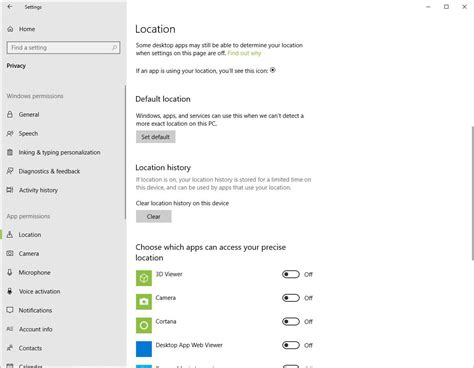Image resolution: width=474 pixels, height=368 pixels.
Task: Click the back arrow in Settings title bar
Action: coord(10,7)
